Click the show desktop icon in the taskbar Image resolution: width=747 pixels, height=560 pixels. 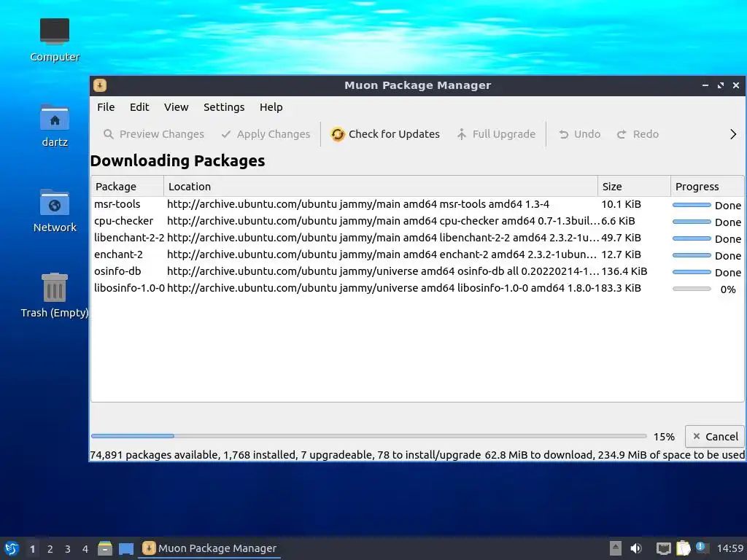point(126,548)
